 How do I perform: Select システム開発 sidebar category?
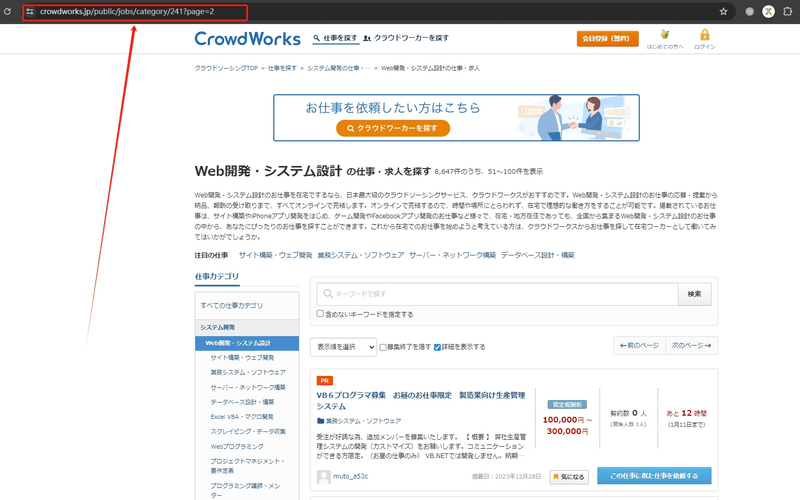[x=247, y=327]
